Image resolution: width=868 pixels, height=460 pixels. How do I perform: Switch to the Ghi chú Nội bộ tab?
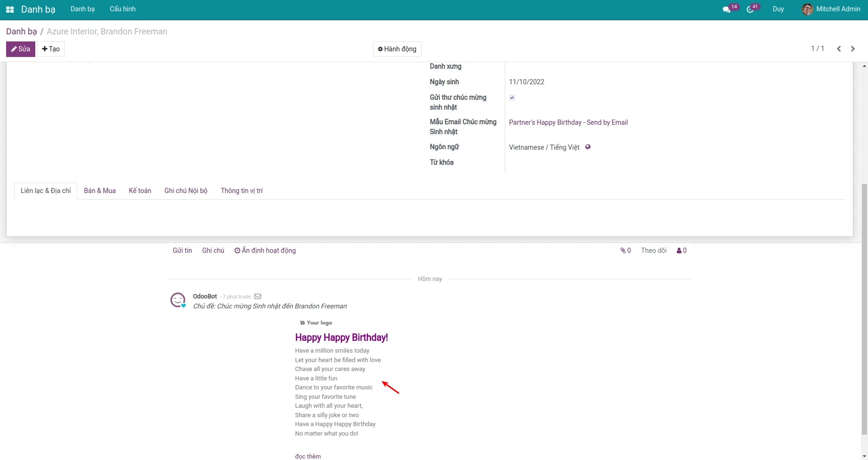186,191
